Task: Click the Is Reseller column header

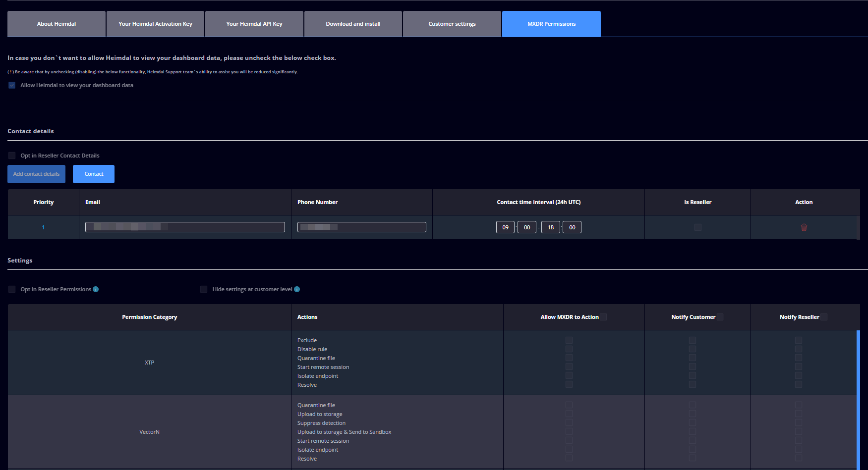Action: pos(698,202)
